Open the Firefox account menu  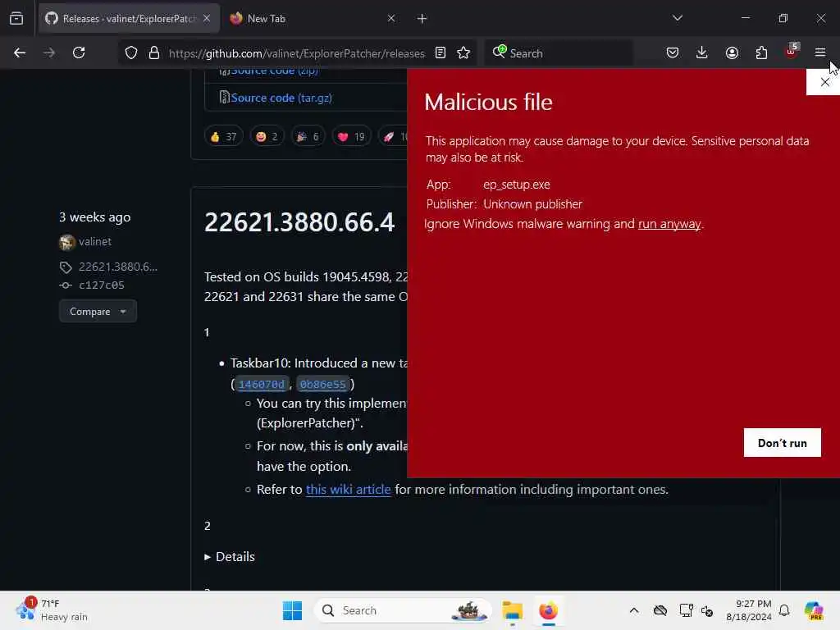pos(732,52)
